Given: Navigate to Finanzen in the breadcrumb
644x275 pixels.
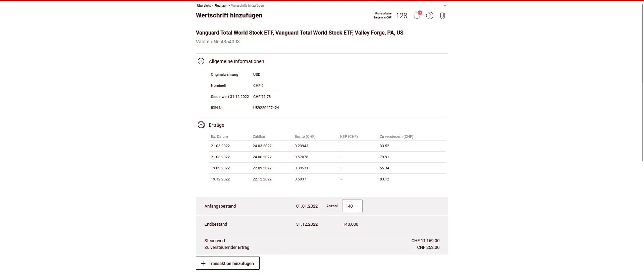Looking at the screenshot, I should 221,6.
